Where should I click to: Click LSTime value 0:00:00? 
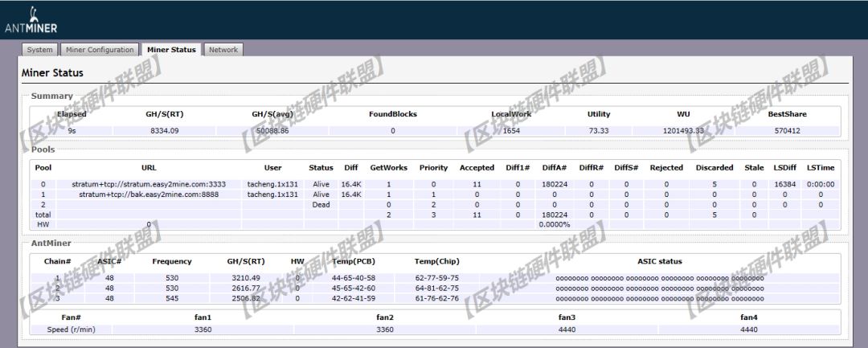[821, 184]
